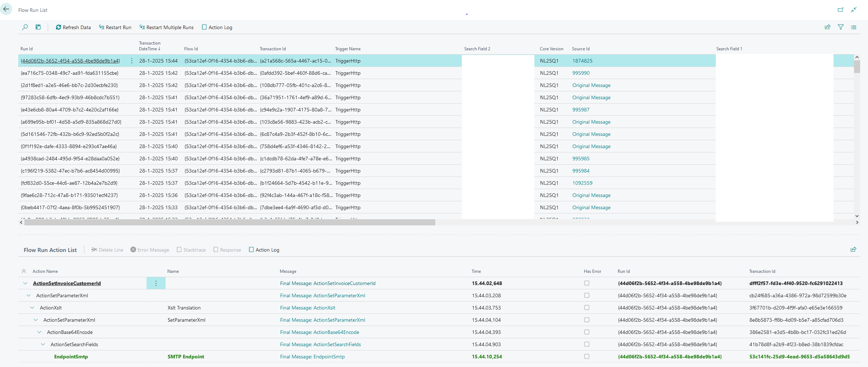The image size is (868, 367).
Task: Toggle the list view options icon
Action: pos(854,27)
